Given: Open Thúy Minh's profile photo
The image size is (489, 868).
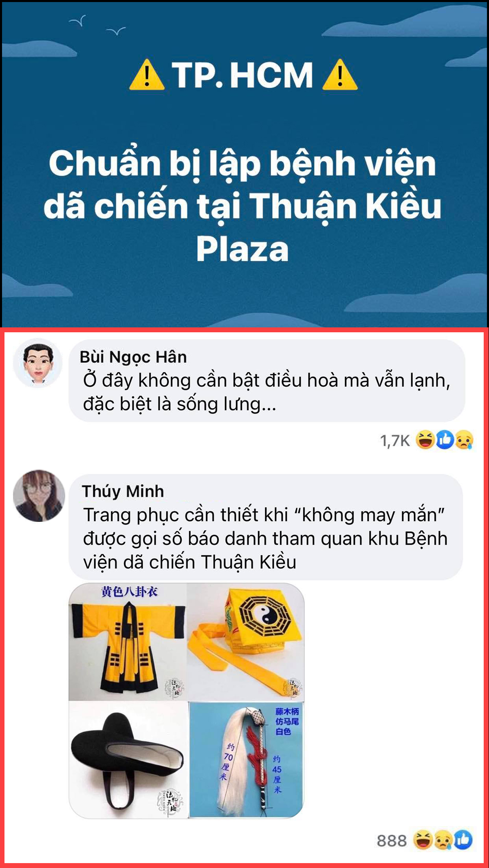Looking at the screenshot, I should point(39,496).
